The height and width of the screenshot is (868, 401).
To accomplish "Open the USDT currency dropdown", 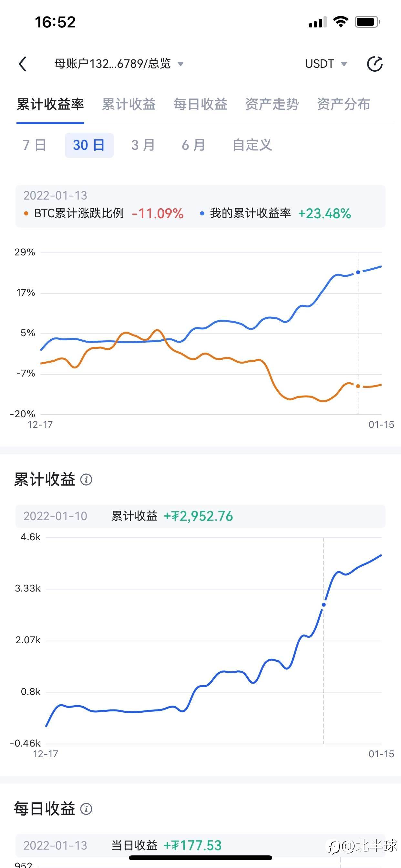I will [325, 64].
